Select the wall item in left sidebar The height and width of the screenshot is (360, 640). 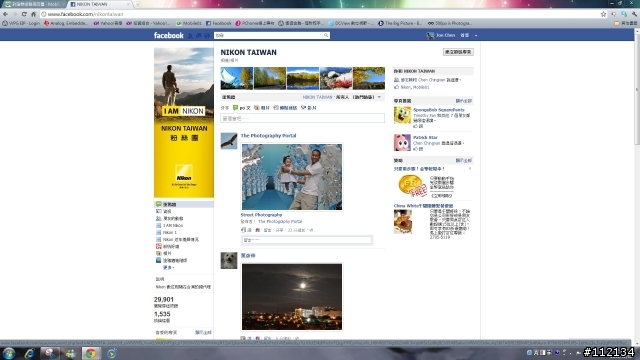point(184,204)
